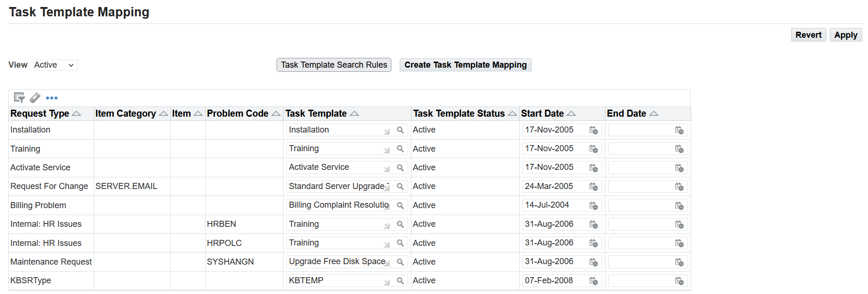Search task template for Installation row

coord(400,130)
